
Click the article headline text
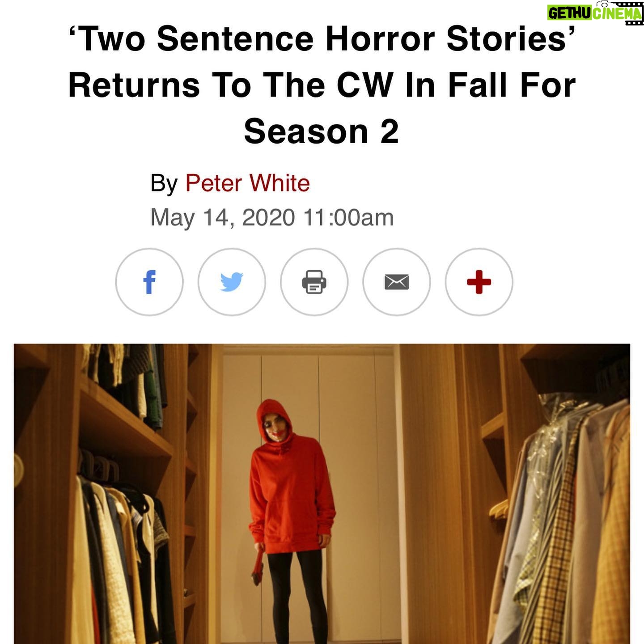click(322, 85)
